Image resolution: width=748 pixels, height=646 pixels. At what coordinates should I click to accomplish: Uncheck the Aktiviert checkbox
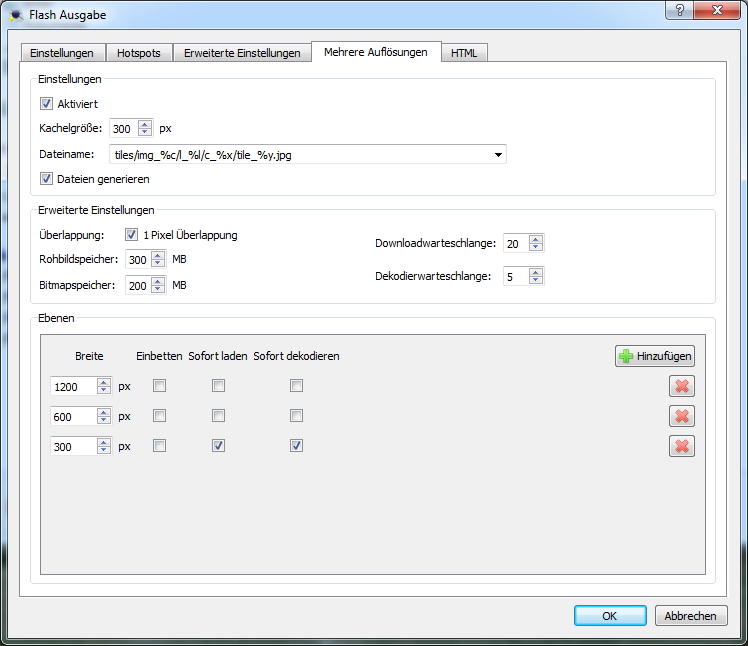click(x=46, y=103)
